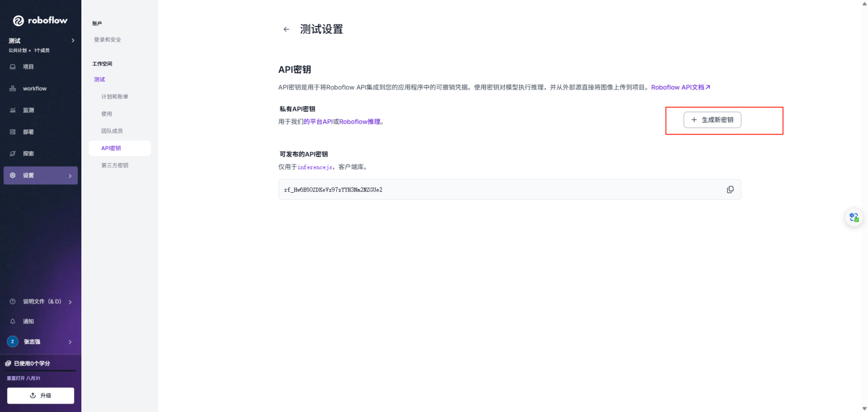Expand the 设置 menu chevron
Screen dimensions: 868x412
click(70, 175)
